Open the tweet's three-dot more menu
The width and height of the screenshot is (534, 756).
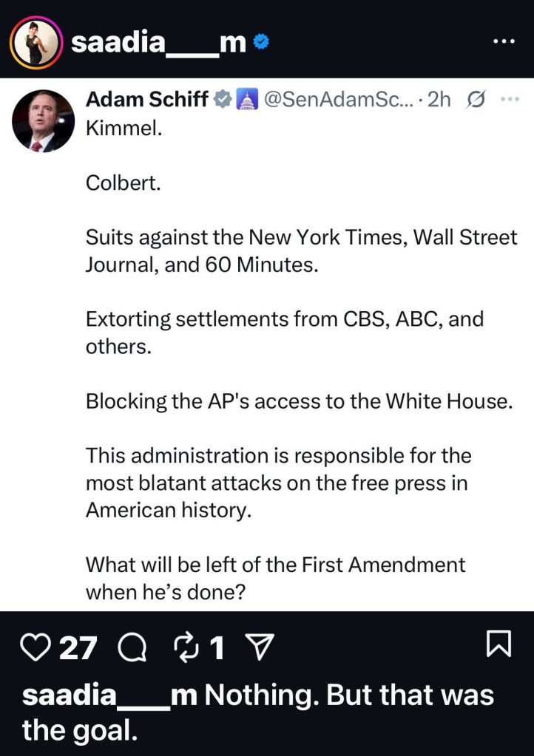point(510,99)
